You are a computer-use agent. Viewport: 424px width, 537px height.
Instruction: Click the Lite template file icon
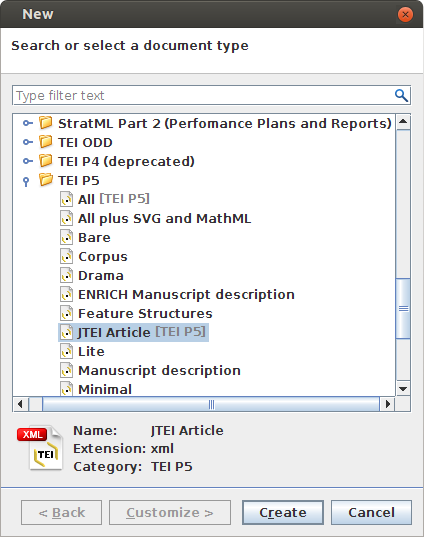click(x=66, y=351)
